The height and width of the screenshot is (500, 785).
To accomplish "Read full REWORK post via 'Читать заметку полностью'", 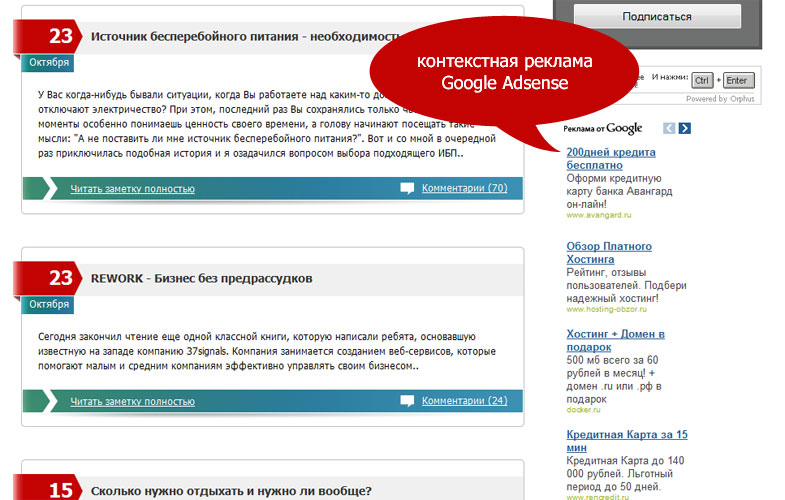I will point(132,401).
